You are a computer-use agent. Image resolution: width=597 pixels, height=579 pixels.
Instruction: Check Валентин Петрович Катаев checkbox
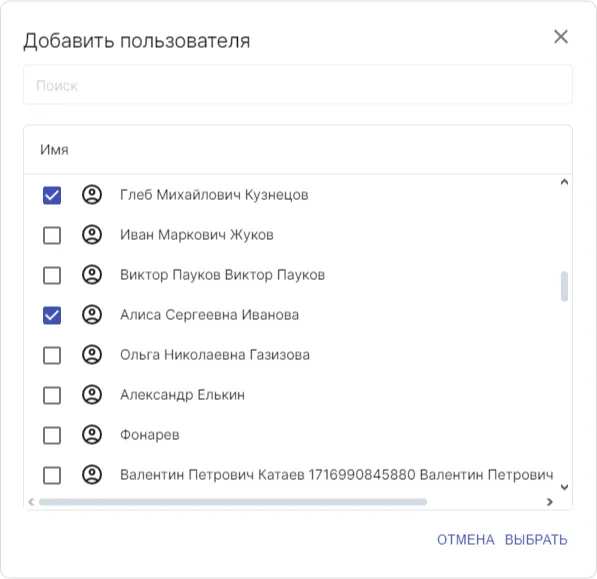pos(52,475)
